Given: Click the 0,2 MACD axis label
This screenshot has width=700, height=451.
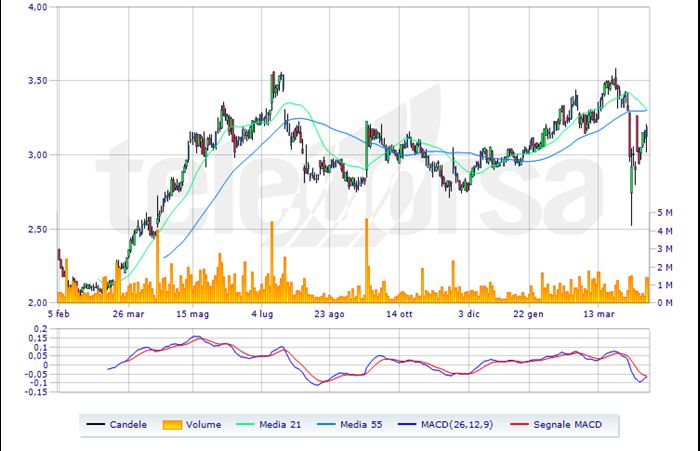Looking at the screenshot, I should point(40,328).
